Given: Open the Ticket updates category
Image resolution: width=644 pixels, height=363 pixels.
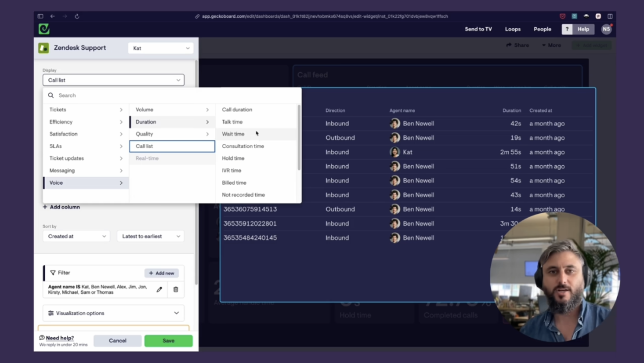Looking at the screenshot, I should point(86,158).
